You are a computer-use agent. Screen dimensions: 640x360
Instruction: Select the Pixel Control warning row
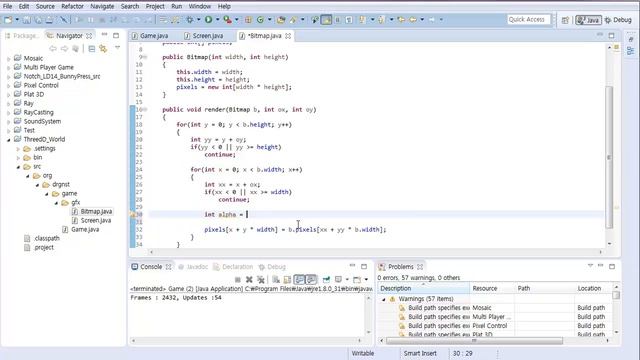(495, 326)
